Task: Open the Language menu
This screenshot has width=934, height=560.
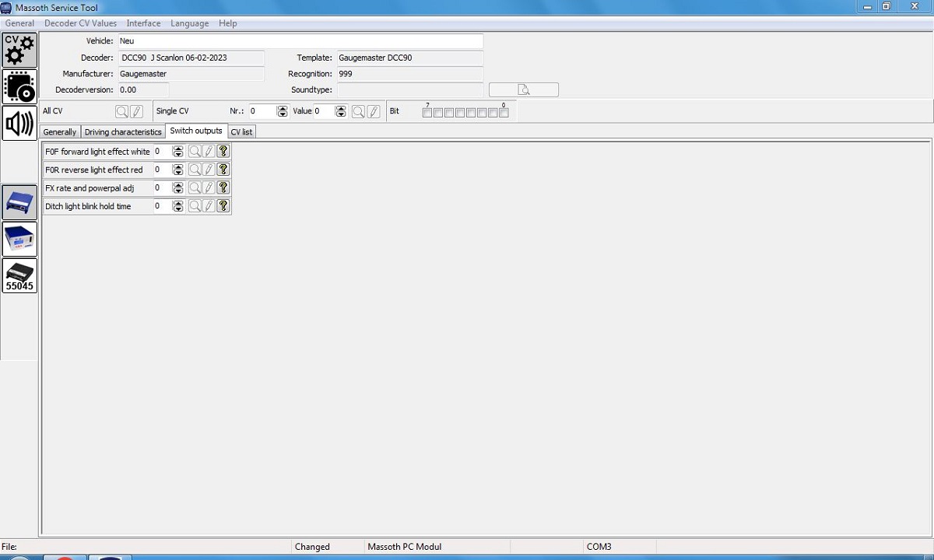Action: point(189,23)
